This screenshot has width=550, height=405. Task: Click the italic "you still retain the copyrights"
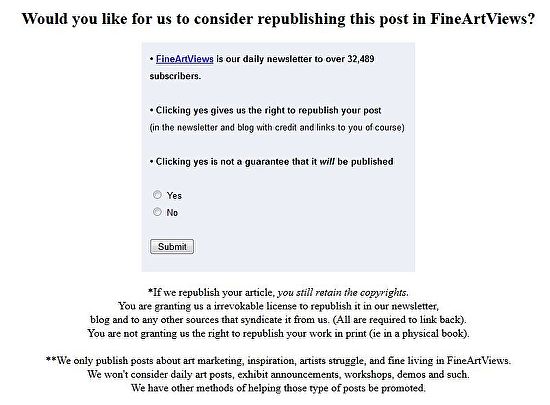[343, 292]
